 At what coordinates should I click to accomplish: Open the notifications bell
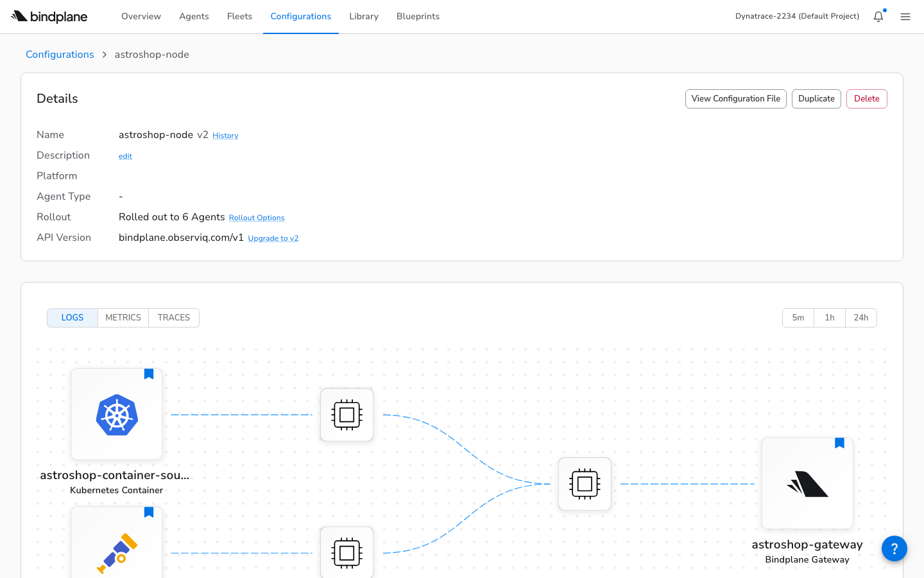(878, 17)
